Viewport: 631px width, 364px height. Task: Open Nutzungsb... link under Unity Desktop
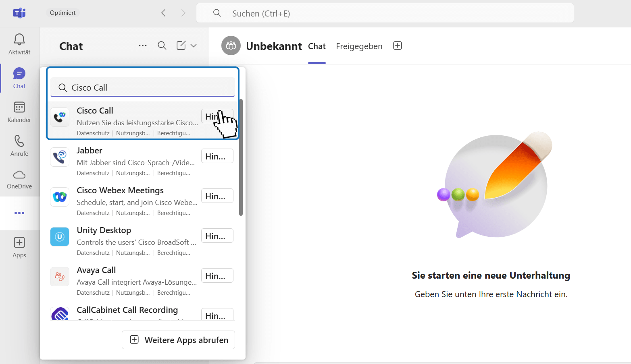[133, 253]
